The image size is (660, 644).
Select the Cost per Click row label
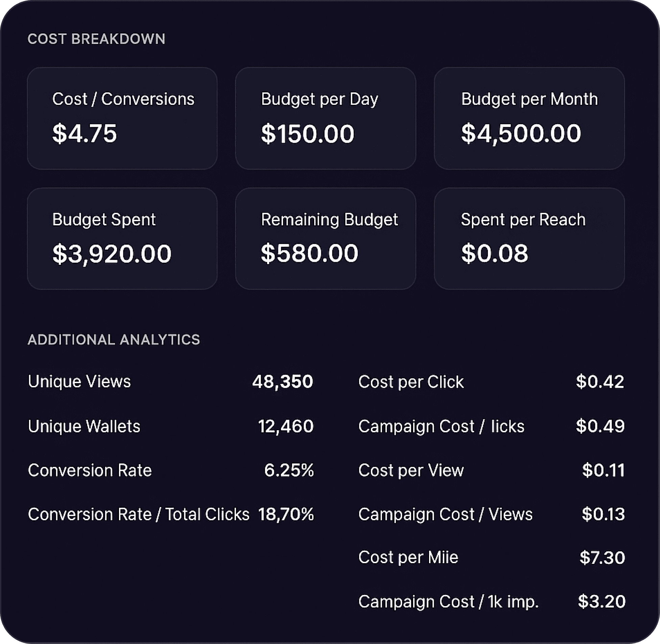click(x=411, y=382)
